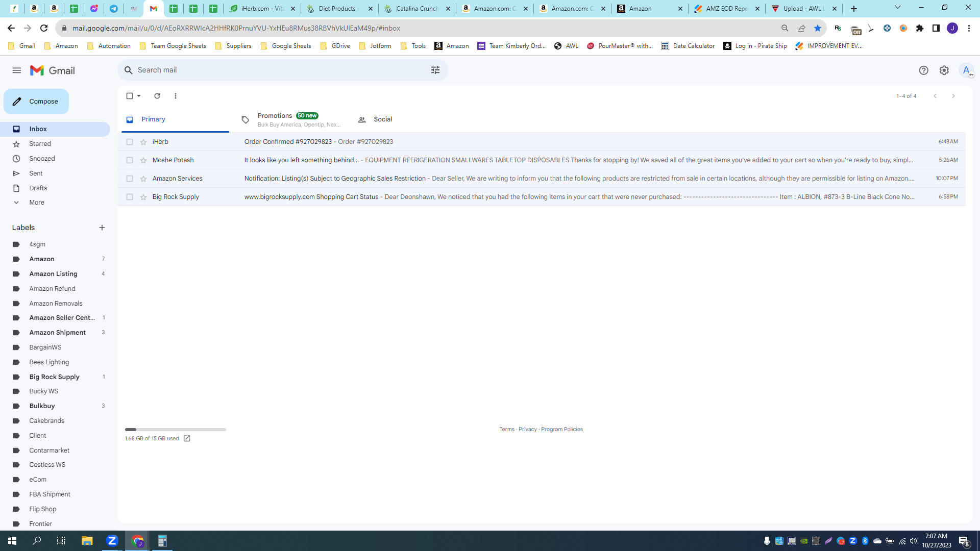Image resolution: width=980 pixels, height=551 pixels.
Task: Switch to the Primary tab
Action: tap(175, 119)
